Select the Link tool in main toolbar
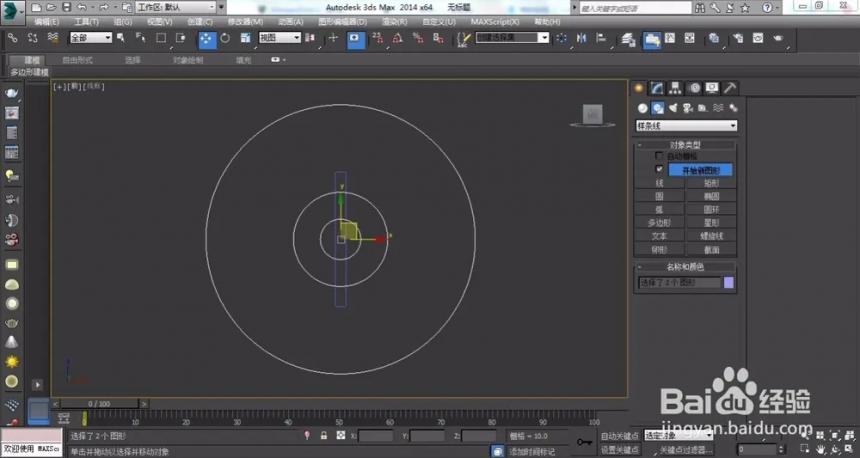This screenshot has width=860, height=458. pos(12,37)
